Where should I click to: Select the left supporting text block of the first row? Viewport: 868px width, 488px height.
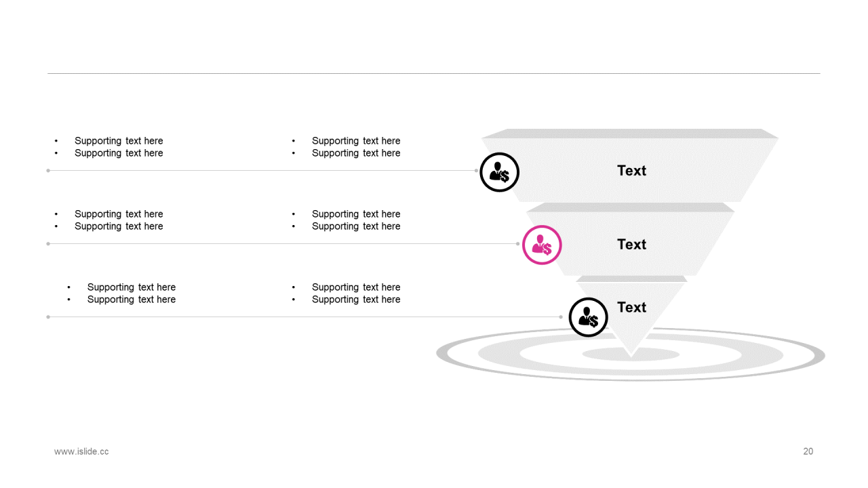pyautogui.click(x=119, y=147)
